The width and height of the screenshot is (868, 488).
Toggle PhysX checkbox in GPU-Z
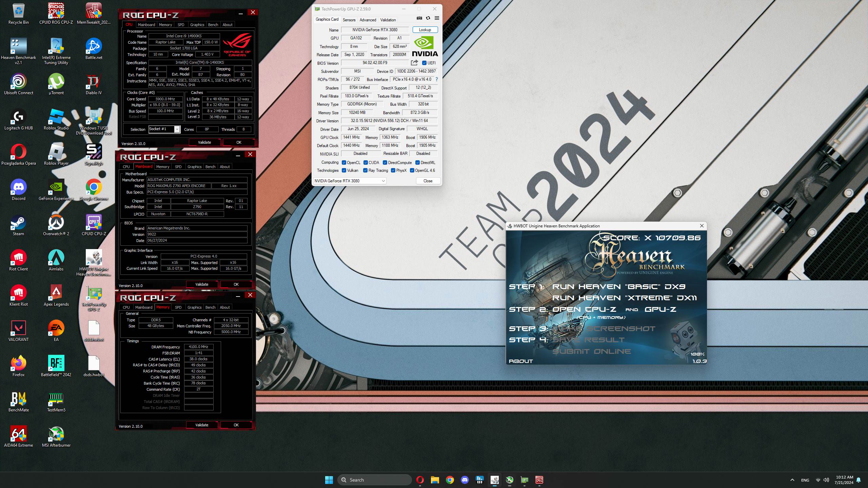pyautogui.click(x=393, y=170)
